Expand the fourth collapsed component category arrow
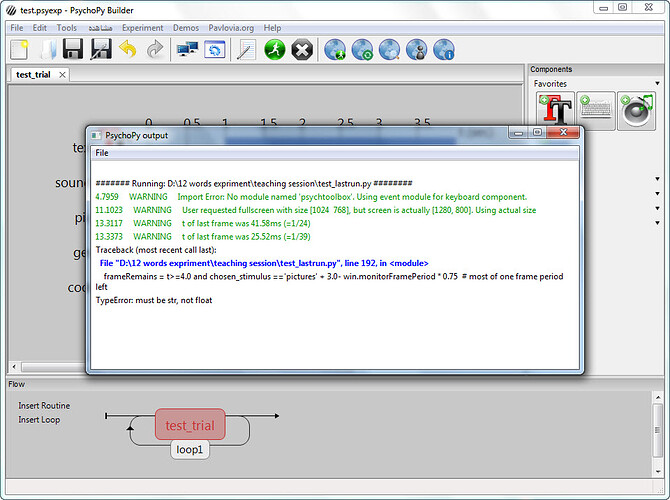Image resolution: width=670 pixels, height=500 pixels. (x=657, y=223)
